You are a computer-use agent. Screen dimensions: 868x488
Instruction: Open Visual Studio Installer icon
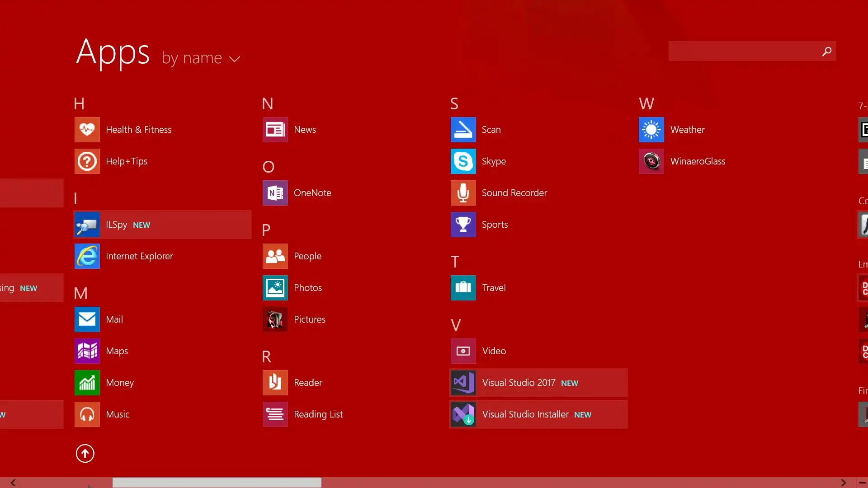(x=463, y=414)
